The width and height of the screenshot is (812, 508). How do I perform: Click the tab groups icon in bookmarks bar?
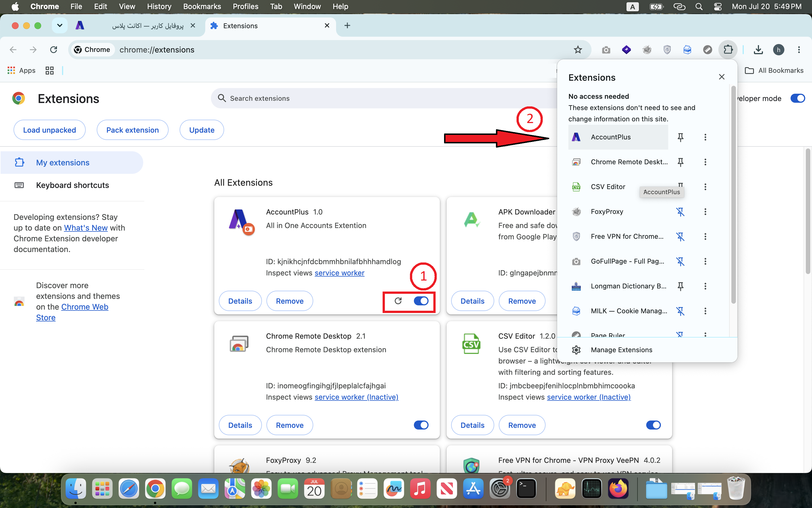50,70
